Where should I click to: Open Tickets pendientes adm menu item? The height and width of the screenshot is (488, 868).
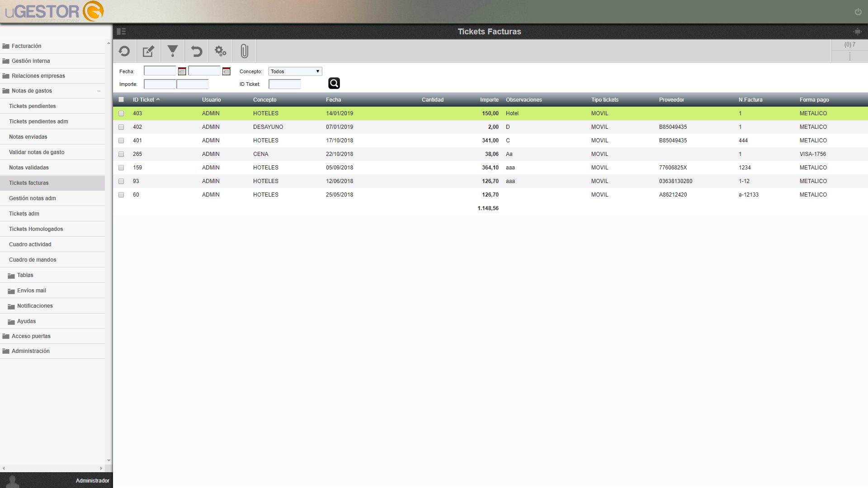point(52,122)
